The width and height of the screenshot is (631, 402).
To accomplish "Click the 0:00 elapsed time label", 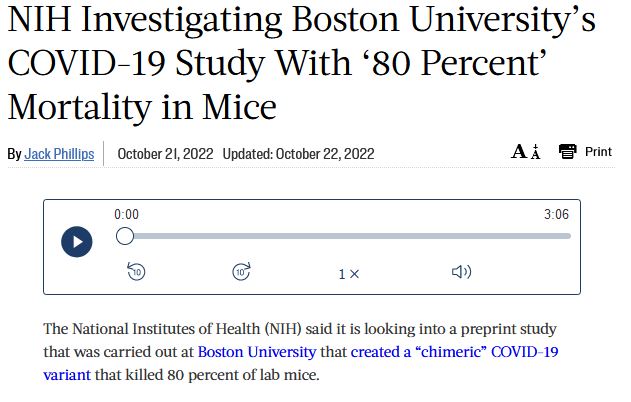I will (127, 214).
